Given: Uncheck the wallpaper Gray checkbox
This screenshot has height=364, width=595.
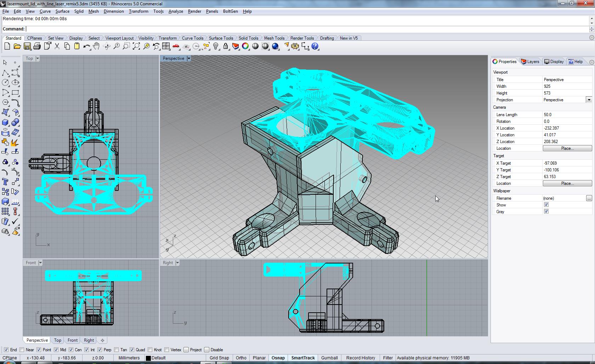Looking at the screenshot, I should 546,211.
